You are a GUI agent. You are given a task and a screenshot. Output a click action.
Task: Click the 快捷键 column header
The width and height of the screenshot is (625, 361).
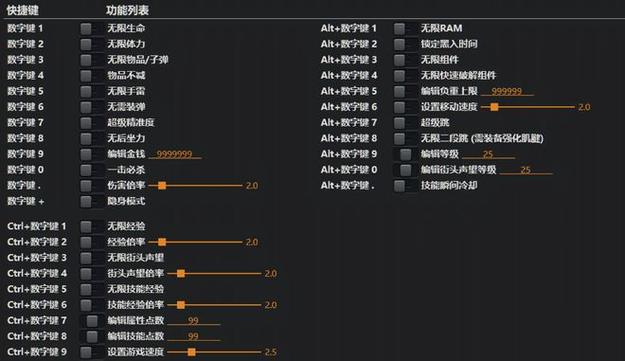click(22, 10)
